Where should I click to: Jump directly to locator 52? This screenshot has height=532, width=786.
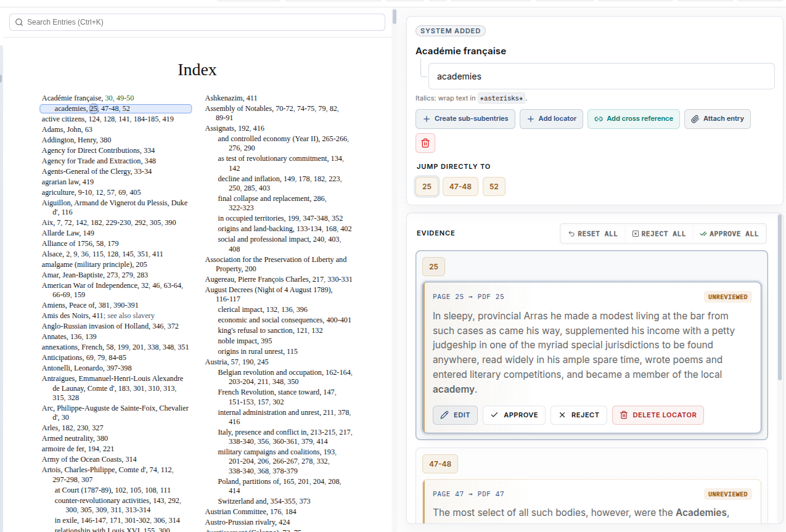pyautogui.click(x=494, y=187)
